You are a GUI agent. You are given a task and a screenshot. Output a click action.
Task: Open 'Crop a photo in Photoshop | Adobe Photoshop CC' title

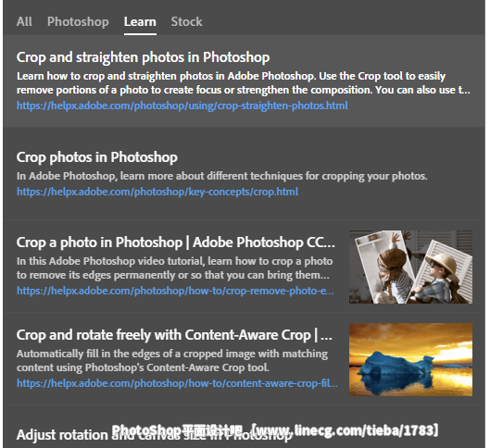(x=176, y=243)
